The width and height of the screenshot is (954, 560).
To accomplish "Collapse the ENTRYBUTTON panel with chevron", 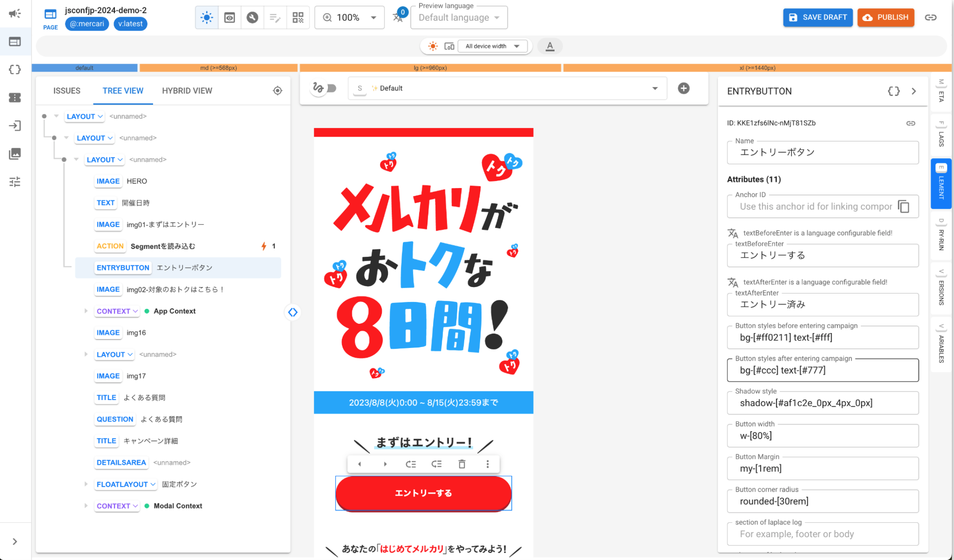I will [x=914, y=91].
